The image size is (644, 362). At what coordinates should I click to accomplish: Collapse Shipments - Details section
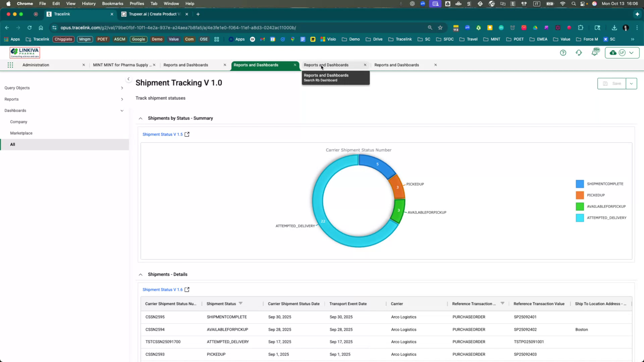141,275
